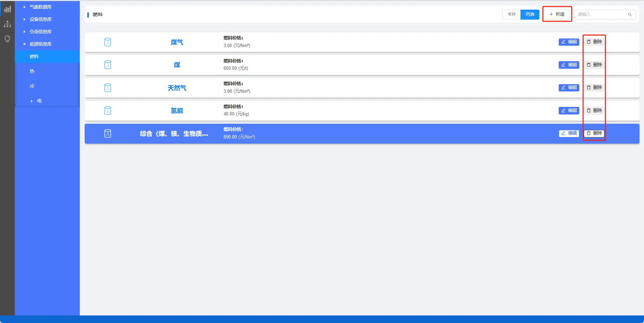Delete the 氢能 fuel entry
The width and height of the screenshot is (644, 323).
[594, 111]
